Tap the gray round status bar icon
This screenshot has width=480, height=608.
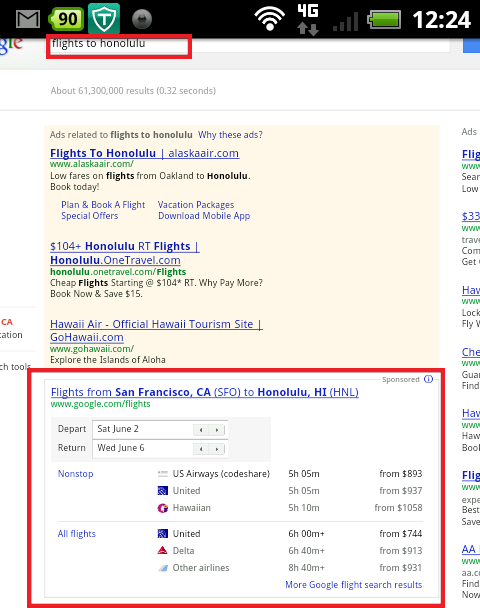[142, 19]
